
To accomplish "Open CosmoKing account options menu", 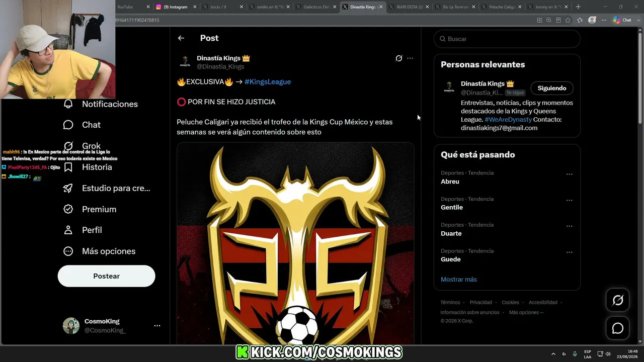I will (157, 326).
